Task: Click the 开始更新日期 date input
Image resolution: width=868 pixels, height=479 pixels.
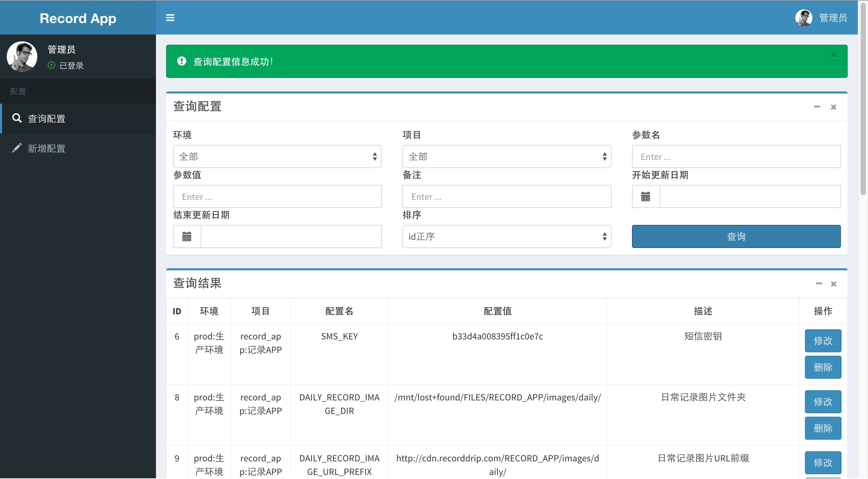Action: point(750,197)
